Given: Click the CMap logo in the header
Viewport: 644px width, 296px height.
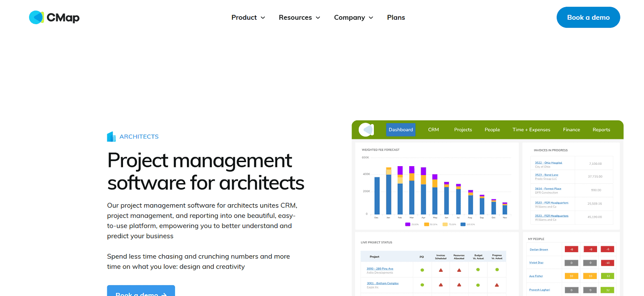Looking at the screenshot, I should point(54,17).
